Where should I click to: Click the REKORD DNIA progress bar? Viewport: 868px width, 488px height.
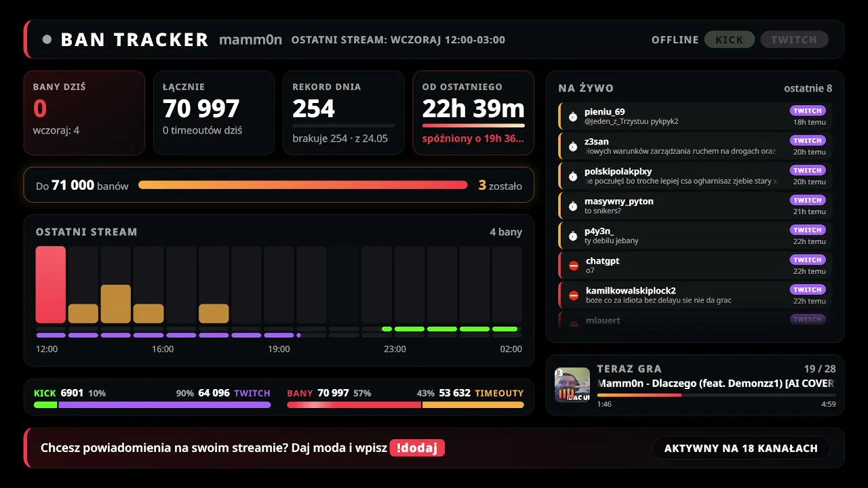tap(344, 125)
